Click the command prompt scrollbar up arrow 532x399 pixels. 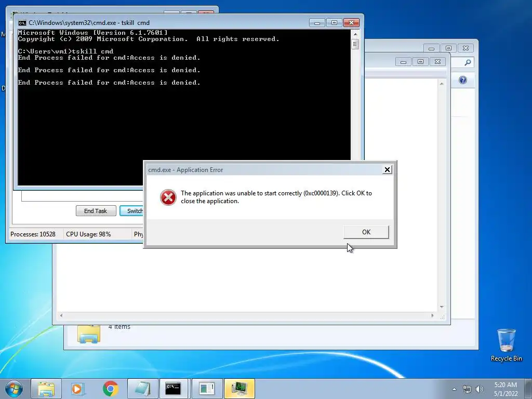(x=355, y=34)
